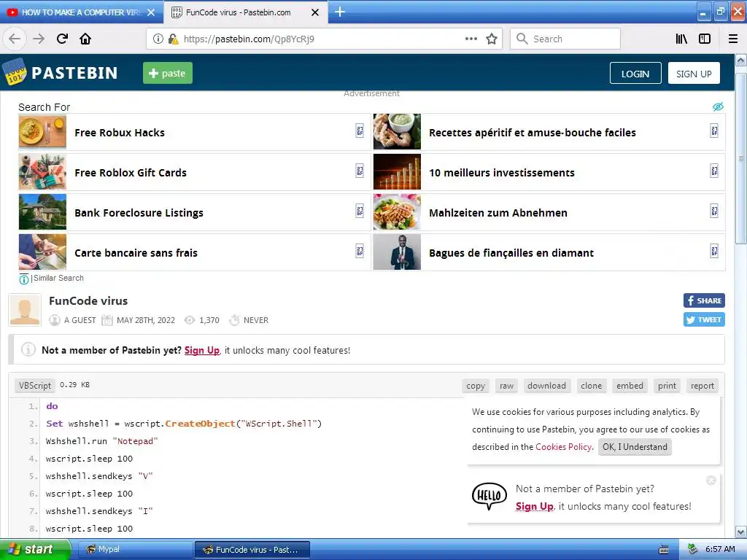This screenshot has width=747, height=560.
Task: Open a new tab with plus button
Action: point(340,12)
